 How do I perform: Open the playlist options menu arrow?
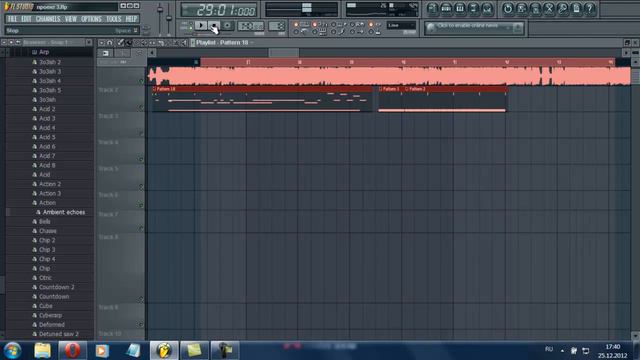[102, 42]
